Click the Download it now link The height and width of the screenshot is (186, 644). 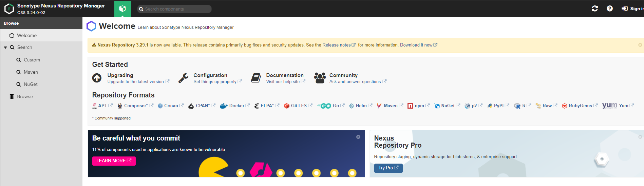pos(418,45)
